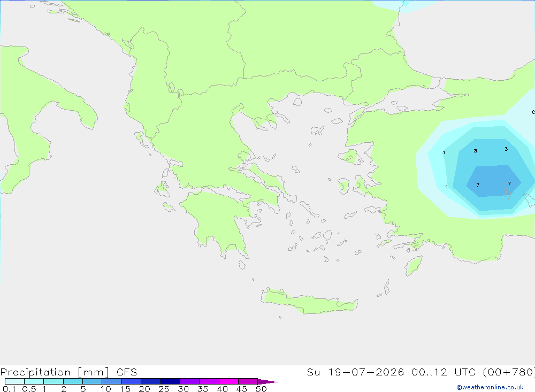Click the '(00+780)' forecast offset label

click(x=509, y=372)
